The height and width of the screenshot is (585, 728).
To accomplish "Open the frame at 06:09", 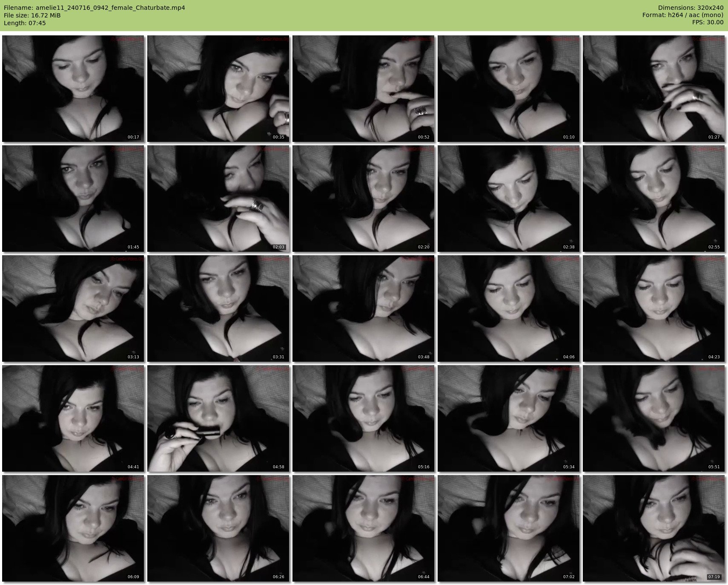I will [x=73, y=528].
